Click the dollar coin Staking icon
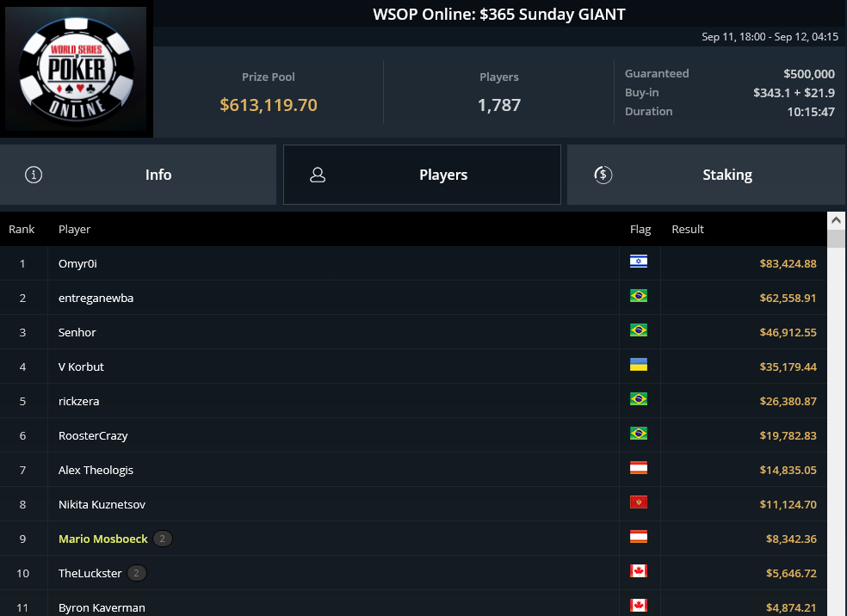The image size is (847, 616). point(603,175)
